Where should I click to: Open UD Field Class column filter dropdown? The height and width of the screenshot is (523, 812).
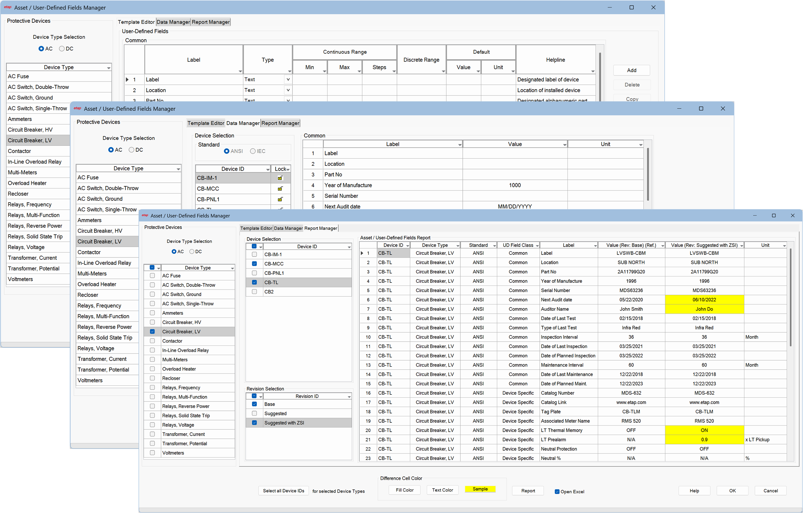537,245
